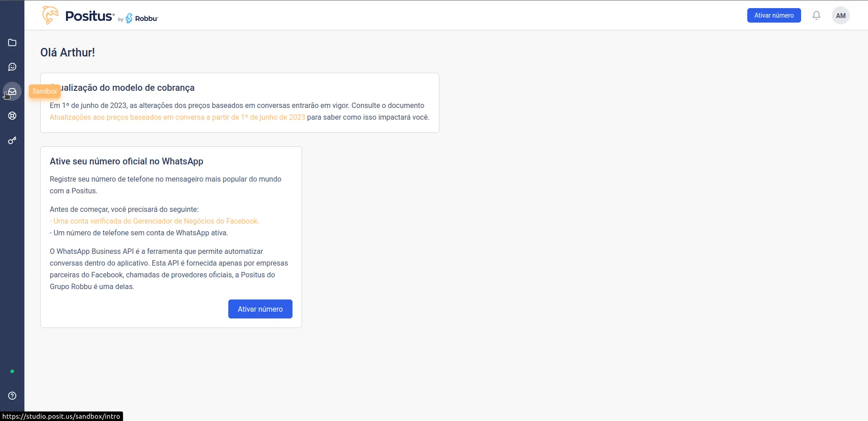Open the folder icon in the sidebar

pos(12,42)
